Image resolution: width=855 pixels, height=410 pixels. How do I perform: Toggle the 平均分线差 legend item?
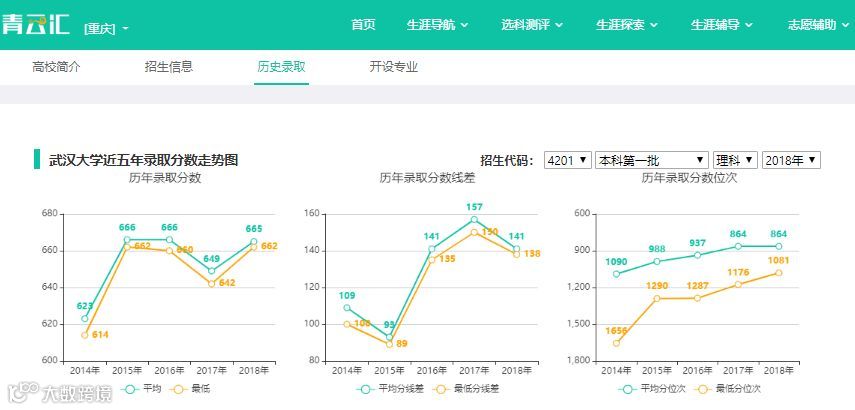[389, 389]
